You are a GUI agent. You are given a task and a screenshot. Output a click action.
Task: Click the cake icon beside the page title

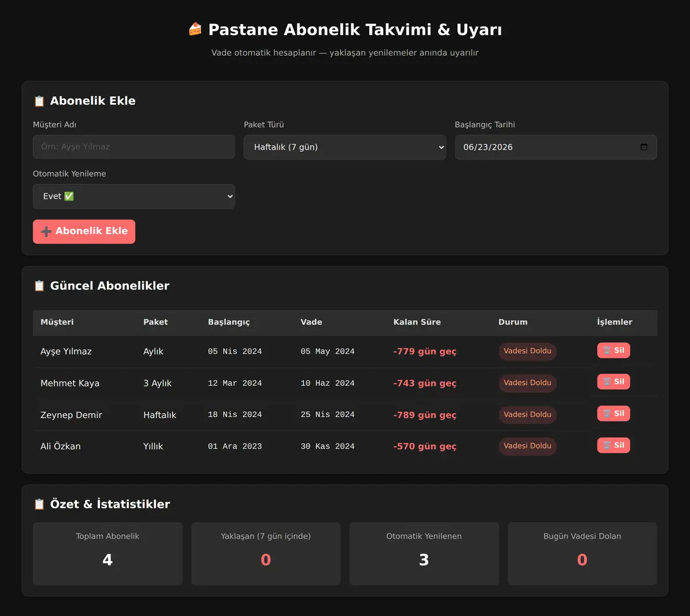point(195,29)
